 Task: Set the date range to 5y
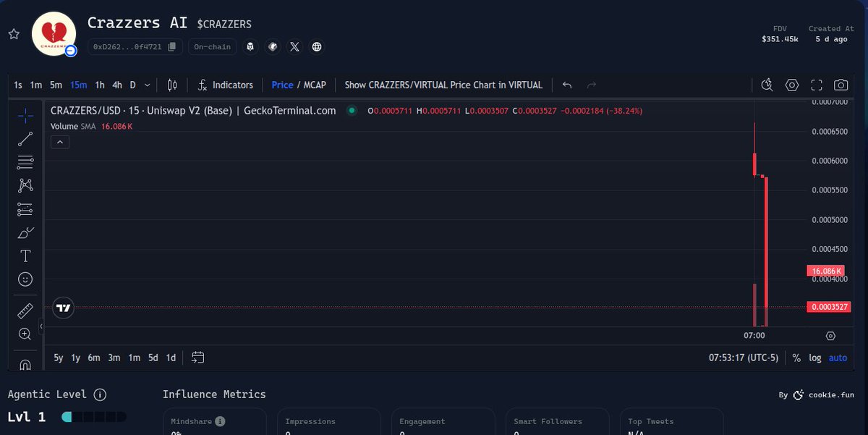pyautogui.click(x=59, y=358)
